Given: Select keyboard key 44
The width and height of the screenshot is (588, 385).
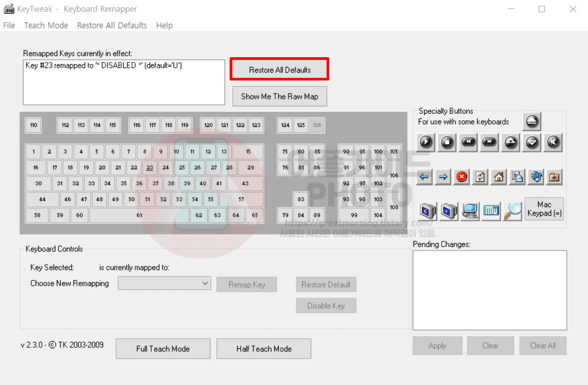Looking at the screenshot, I should 42,199.
